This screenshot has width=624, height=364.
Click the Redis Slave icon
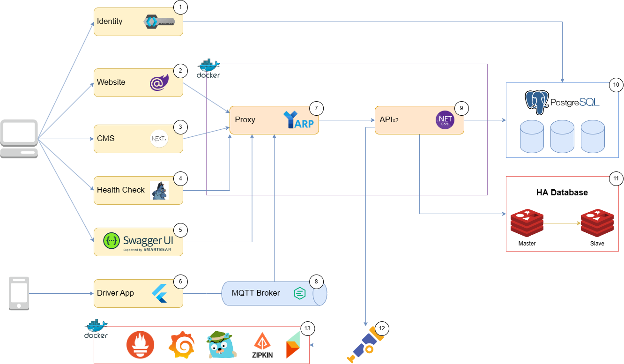tap(597, 223)
